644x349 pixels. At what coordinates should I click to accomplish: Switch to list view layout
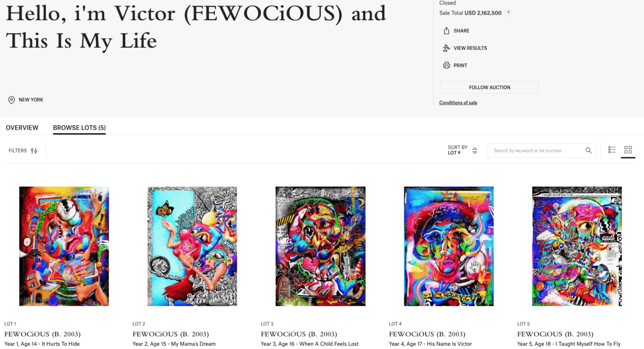(612, 150)
